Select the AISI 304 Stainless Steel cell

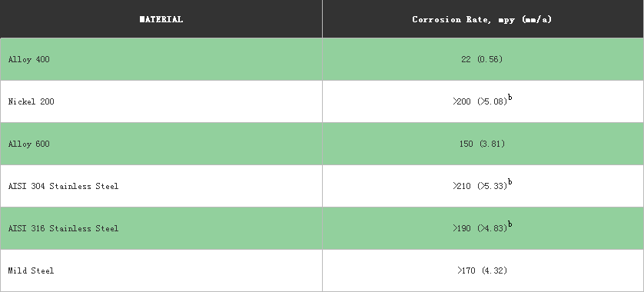coord(161,186)
